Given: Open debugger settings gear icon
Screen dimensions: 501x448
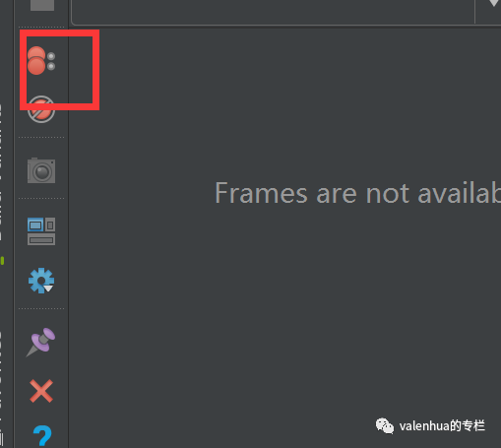Looking at the screenshot, I should [x=41, y=281].
